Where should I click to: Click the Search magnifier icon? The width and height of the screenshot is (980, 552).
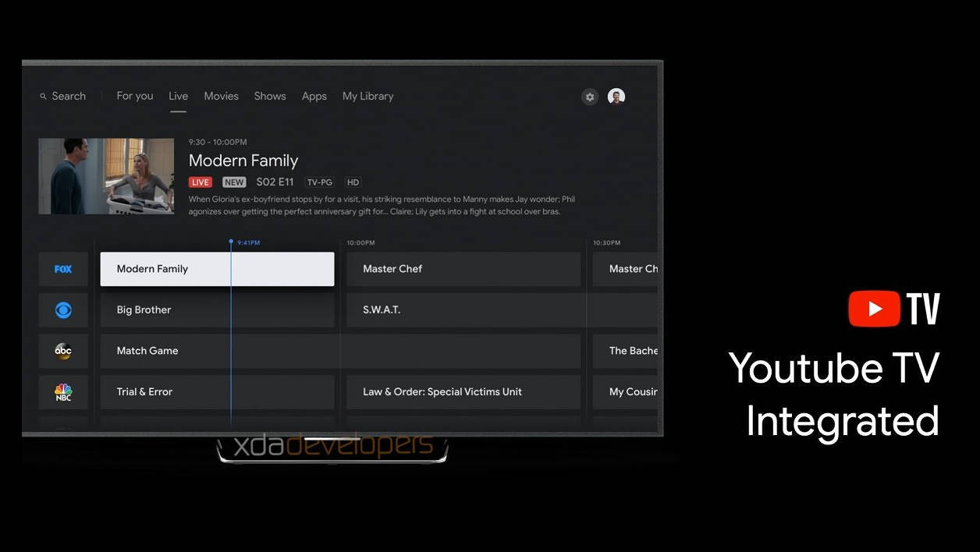pos(43,97)
